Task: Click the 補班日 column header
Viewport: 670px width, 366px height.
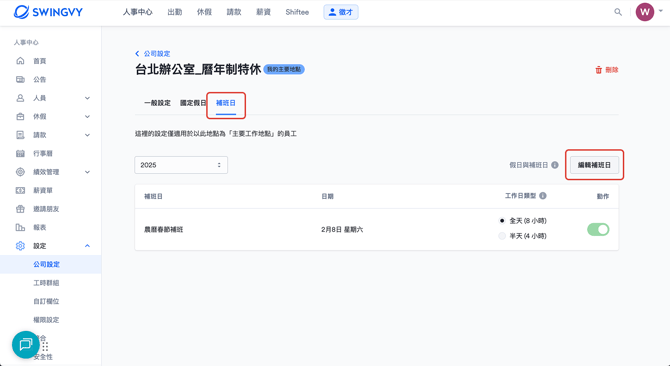Action: (153, 196)
